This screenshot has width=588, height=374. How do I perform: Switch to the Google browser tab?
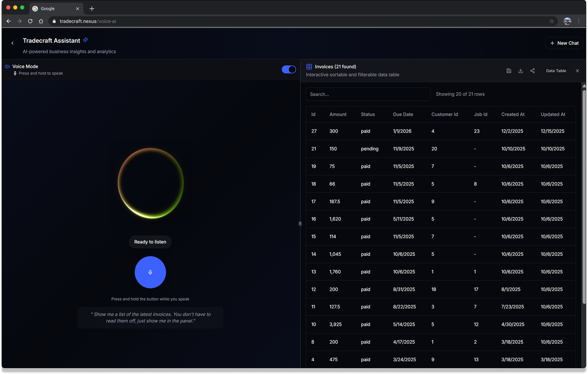click(x=55, y=8)
